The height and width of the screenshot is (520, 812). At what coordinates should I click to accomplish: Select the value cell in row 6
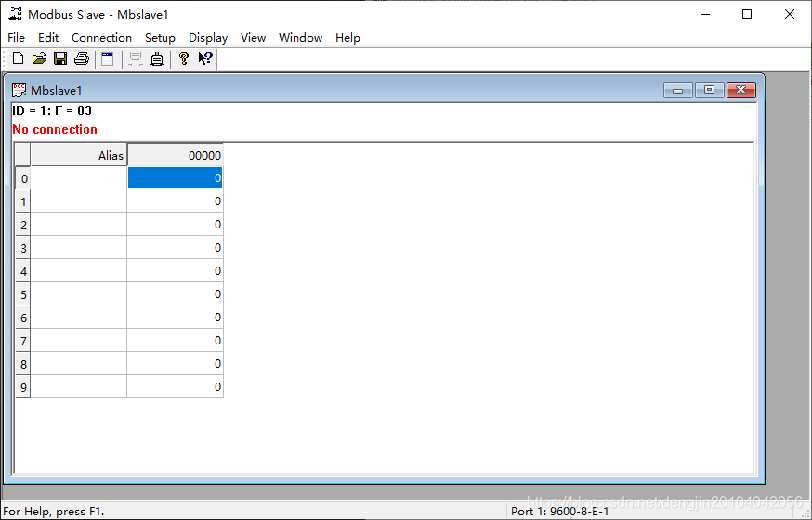175,318
